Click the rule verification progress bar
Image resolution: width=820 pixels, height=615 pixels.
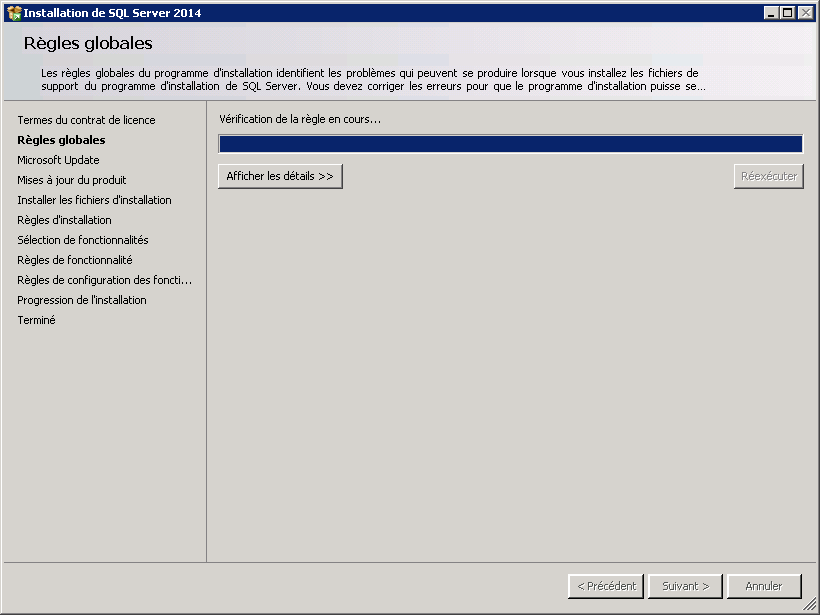510,144
